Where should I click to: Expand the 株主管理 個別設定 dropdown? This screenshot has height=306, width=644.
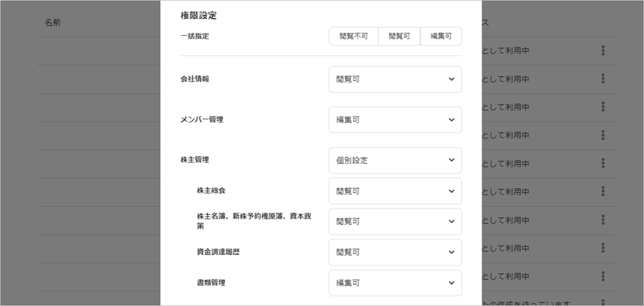(395, 160)
